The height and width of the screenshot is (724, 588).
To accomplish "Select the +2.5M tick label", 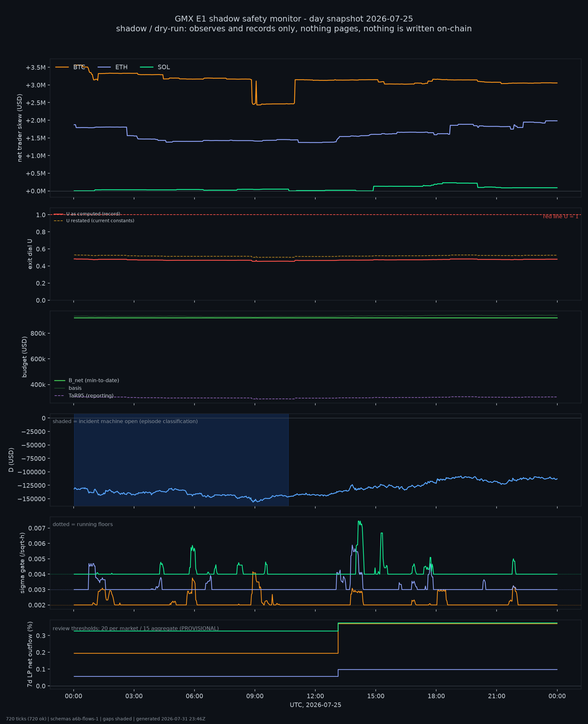I will pyautogui.click(x=36, y=103).
